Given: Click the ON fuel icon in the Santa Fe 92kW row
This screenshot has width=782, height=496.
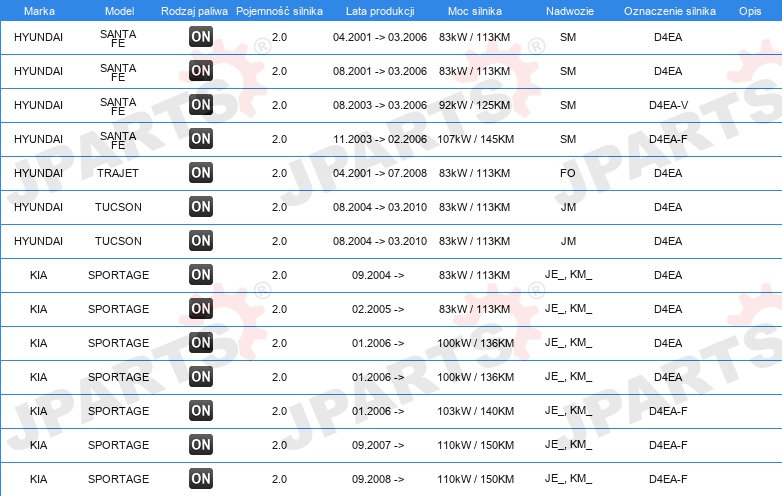Looking at the screenshot, I should tap(201, 105).
